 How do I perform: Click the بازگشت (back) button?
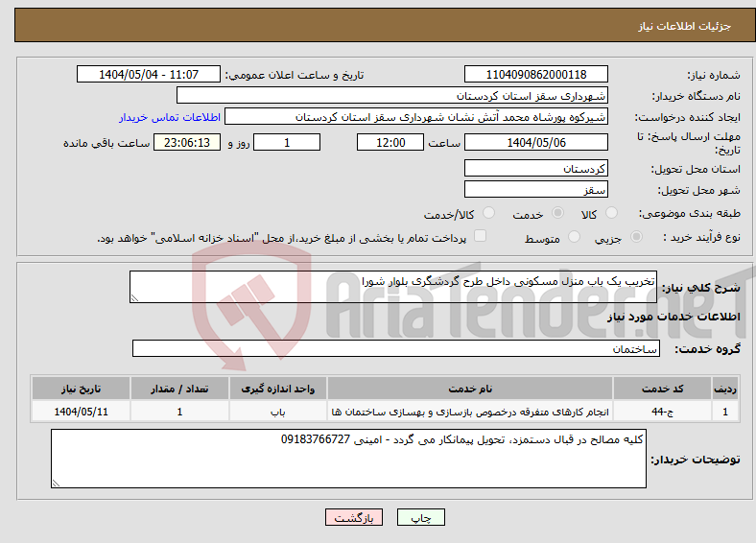[x=354, y=517]
